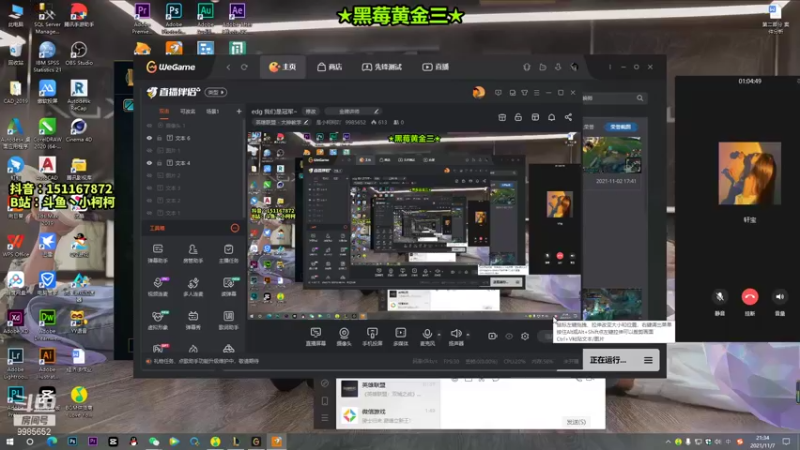Edit the 金牌讲师 tag field

click(x=352, y=111)
